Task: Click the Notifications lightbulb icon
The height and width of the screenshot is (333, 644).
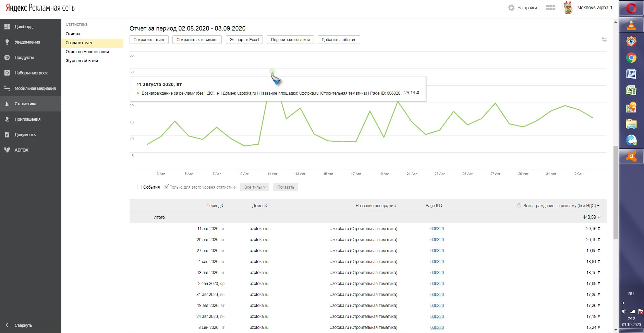Action: point(7,42)
